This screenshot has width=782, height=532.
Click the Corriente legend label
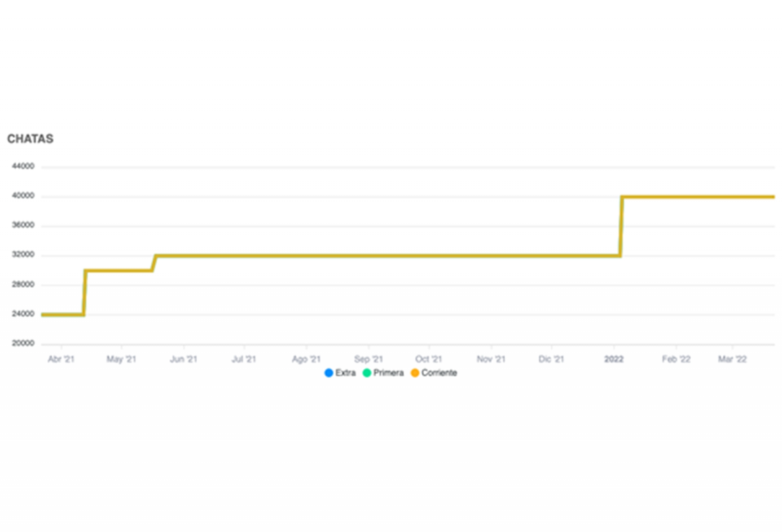(x=439, y=373)
